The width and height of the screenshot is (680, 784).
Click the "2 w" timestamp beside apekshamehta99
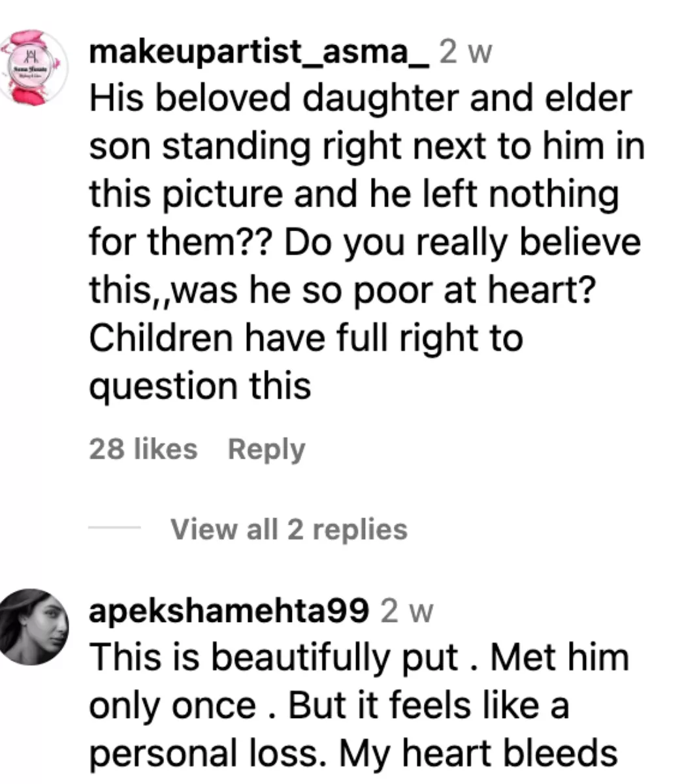coord(407,612)
